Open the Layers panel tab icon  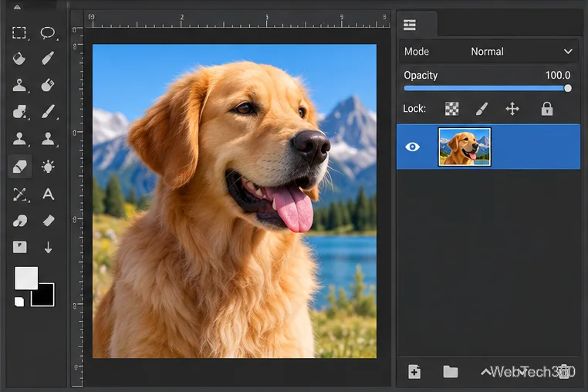tap(410, 25)
